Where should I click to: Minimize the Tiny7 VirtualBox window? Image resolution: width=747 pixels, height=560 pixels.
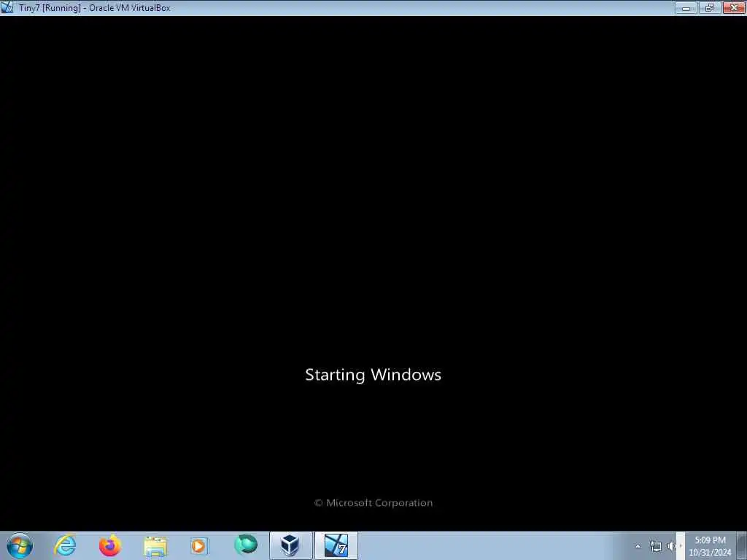point(686,7)
